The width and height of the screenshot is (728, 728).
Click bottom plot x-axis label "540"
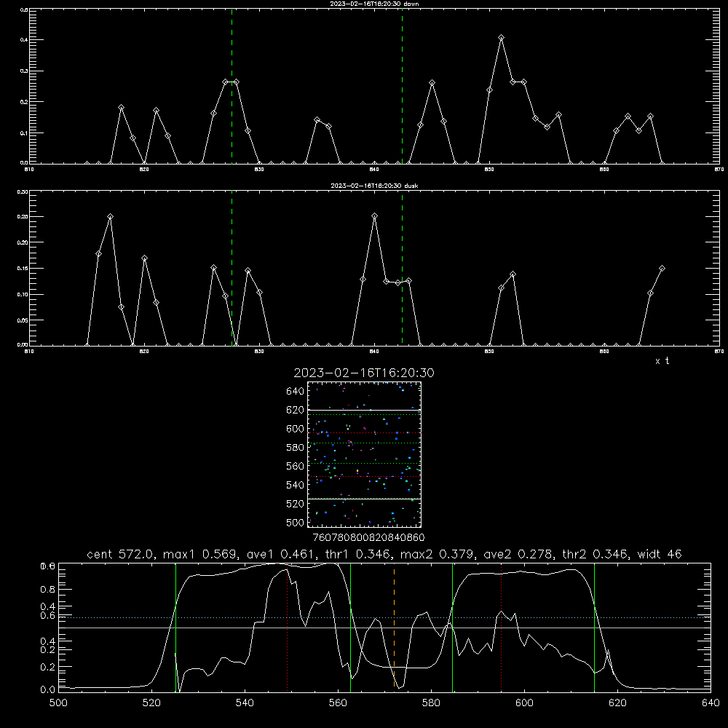click(x=245, y=703)
